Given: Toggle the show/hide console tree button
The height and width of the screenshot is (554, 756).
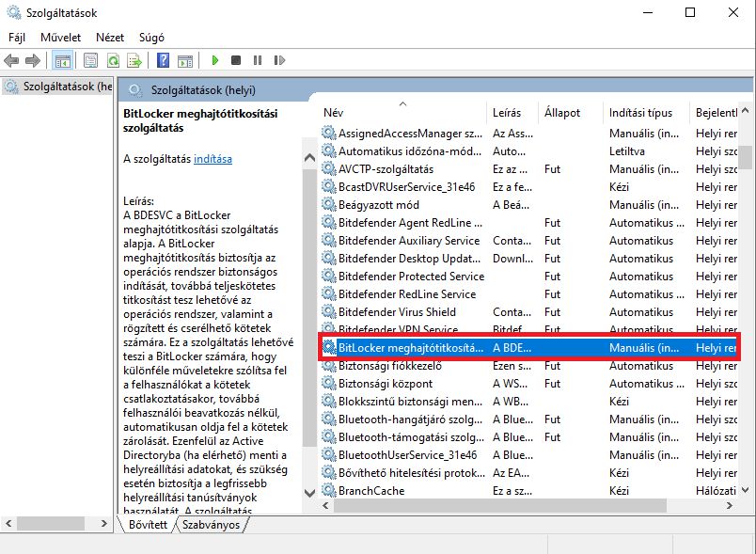Looking at the screenshot, I should (x=62, y=60).
